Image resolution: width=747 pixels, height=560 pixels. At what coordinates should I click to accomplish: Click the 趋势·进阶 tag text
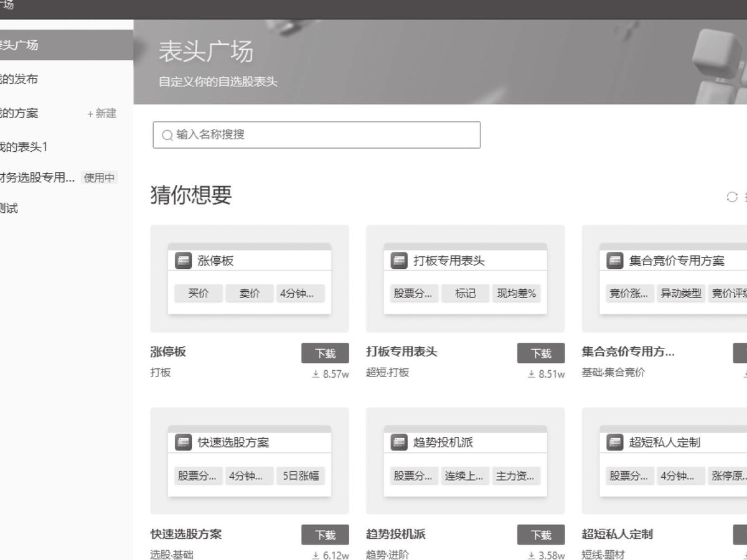[388, 554]
